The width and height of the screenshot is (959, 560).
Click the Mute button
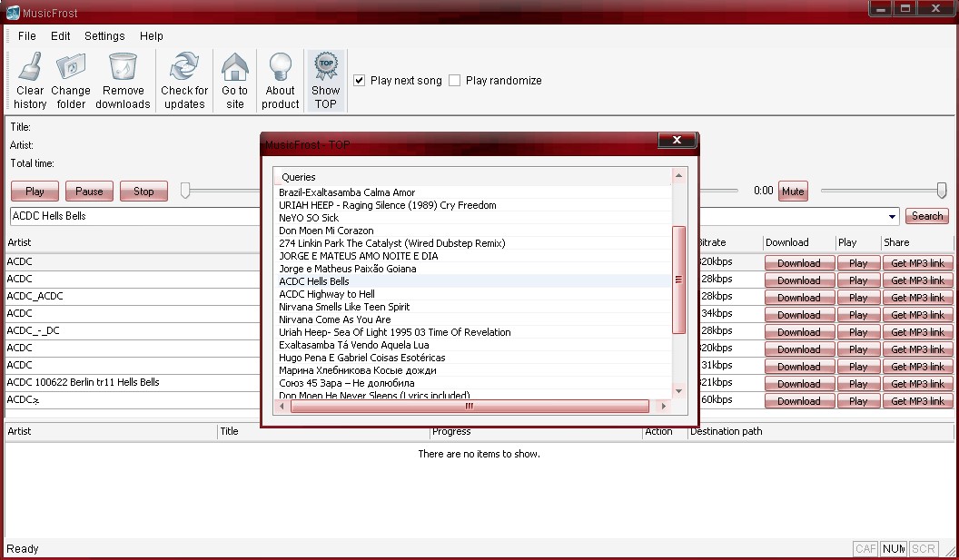pos(793,192)
